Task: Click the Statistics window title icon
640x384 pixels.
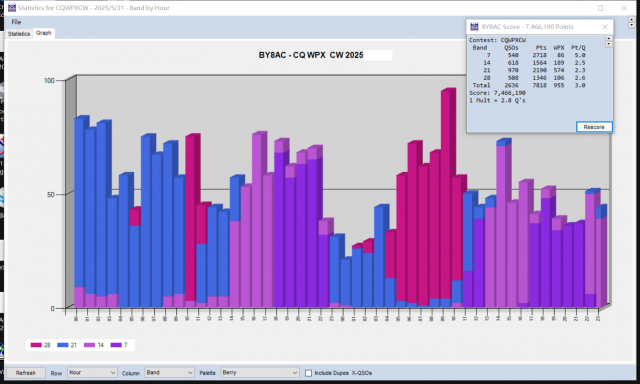Action: [x=12, y=8]
